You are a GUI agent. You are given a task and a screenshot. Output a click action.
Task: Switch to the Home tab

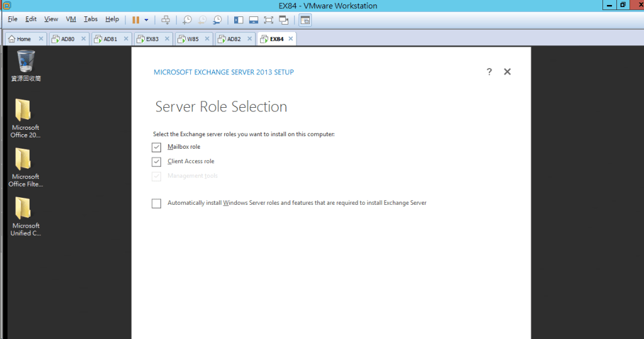23,39
